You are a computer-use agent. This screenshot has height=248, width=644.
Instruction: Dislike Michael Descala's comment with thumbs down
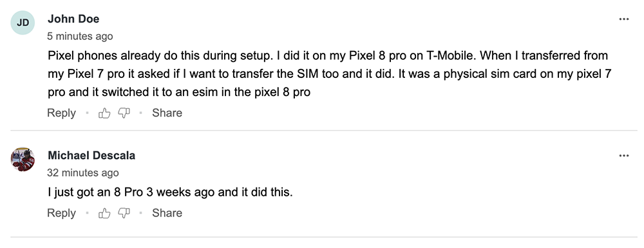coord(124,213)
